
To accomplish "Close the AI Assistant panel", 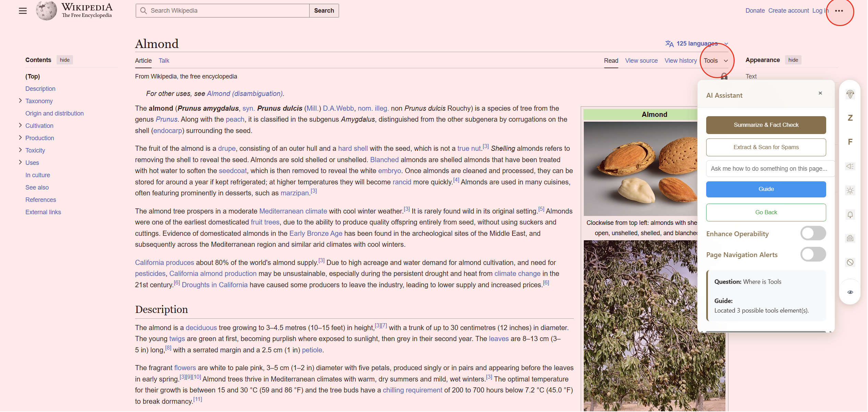I will pos(820,93).
